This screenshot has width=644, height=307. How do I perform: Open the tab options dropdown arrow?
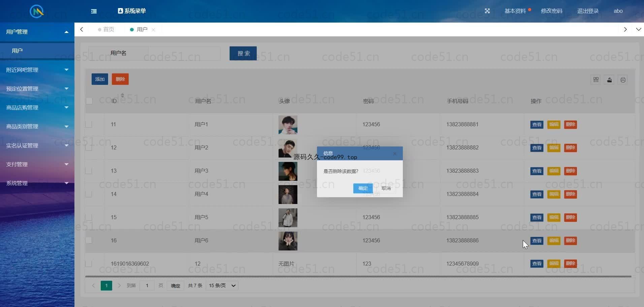[638, 29]
